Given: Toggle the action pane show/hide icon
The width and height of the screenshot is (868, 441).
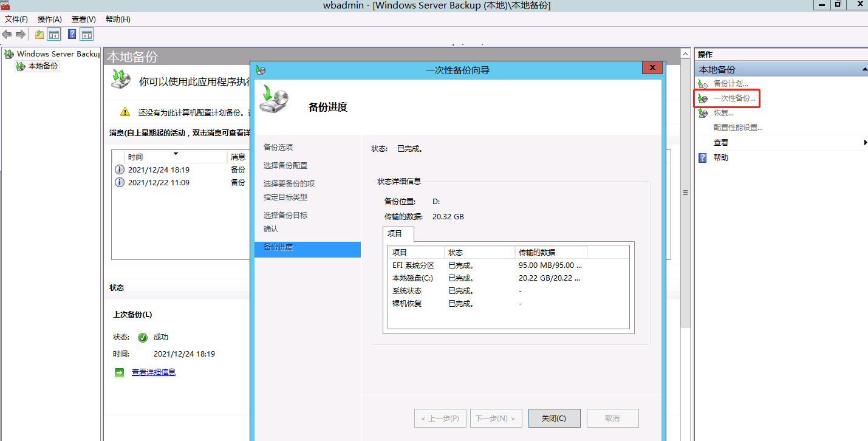Looking at the screenshot, I should pos(86,34).
